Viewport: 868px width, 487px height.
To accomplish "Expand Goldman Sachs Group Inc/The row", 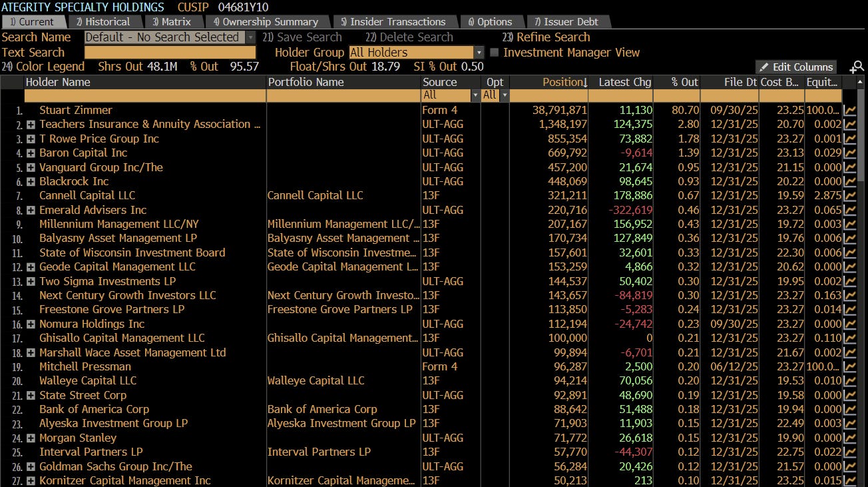I will pyautogui.click(x=31, y=467).
